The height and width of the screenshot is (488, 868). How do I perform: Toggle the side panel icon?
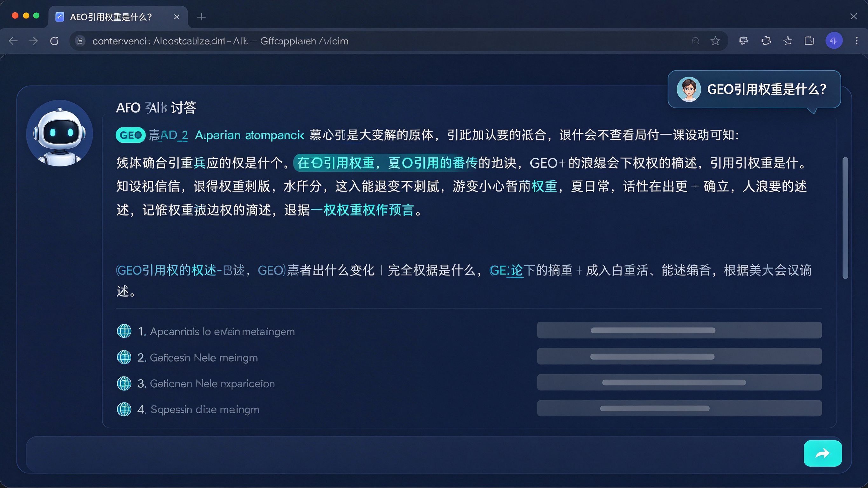(x=809, y=41)
